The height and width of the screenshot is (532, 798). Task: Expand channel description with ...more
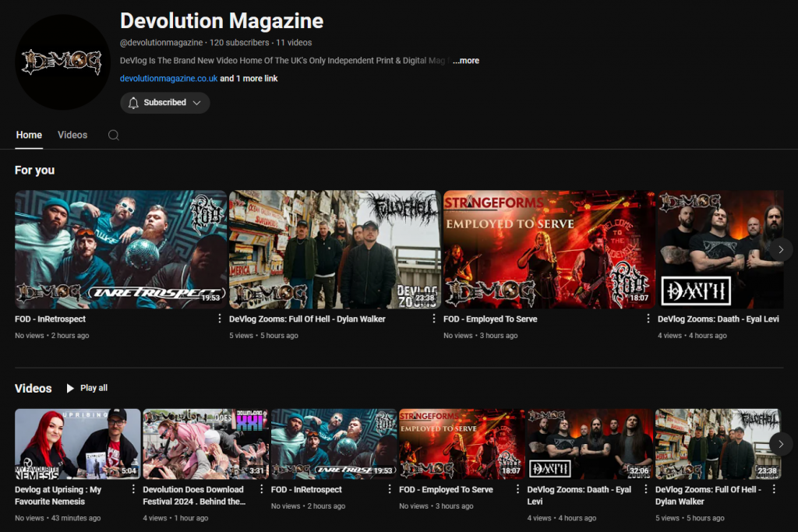pyautogui.click(x=466, y=61)
